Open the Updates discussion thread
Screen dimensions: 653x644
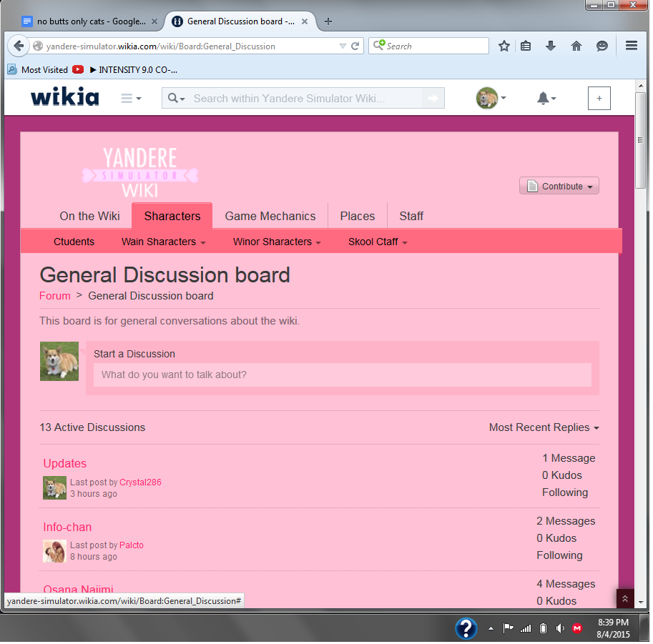coord(65,463)
